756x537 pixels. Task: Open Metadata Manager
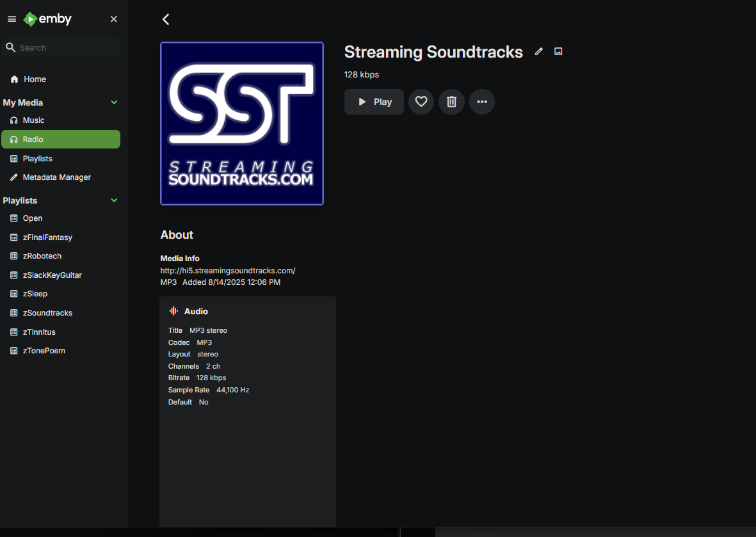click(x=61, y=177)
